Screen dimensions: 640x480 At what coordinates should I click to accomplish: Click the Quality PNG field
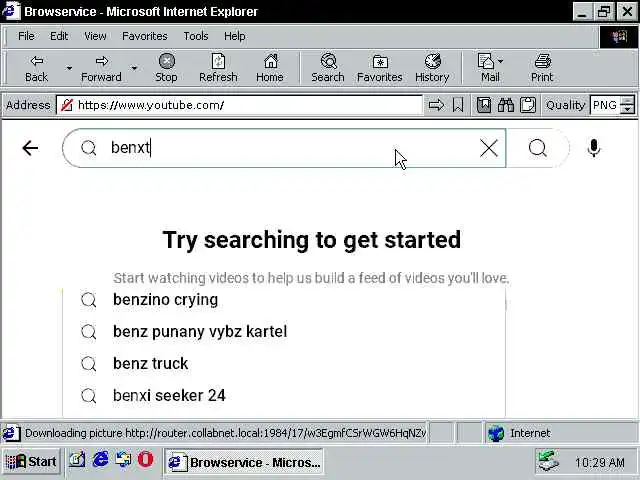click(x=605, y=105)
